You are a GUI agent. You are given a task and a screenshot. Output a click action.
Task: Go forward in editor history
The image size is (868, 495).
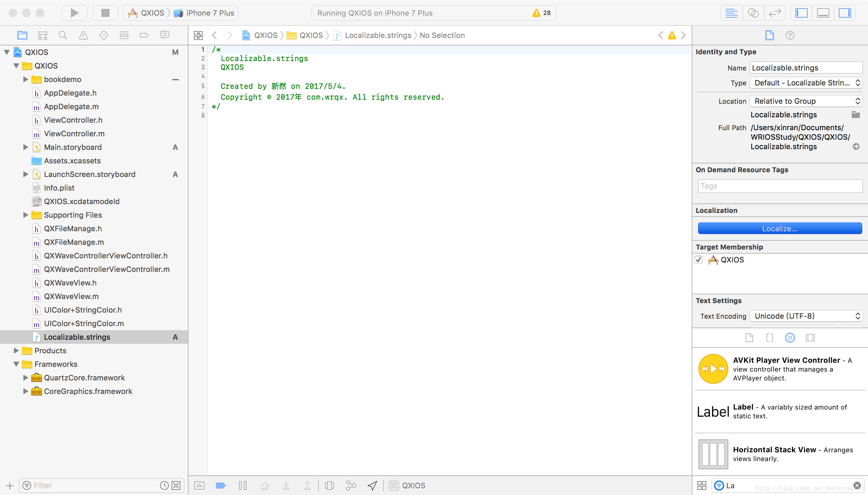point(230,35)
